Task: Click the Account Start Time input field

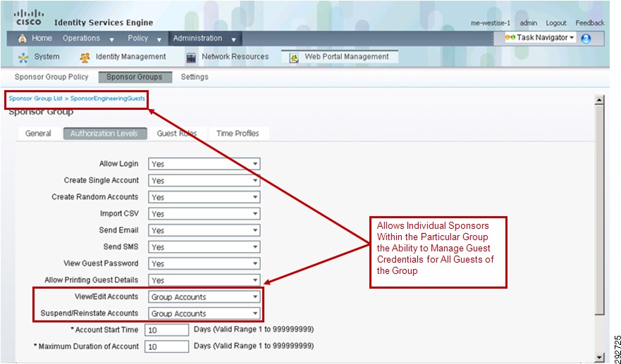Action: [x=167, y=330]
